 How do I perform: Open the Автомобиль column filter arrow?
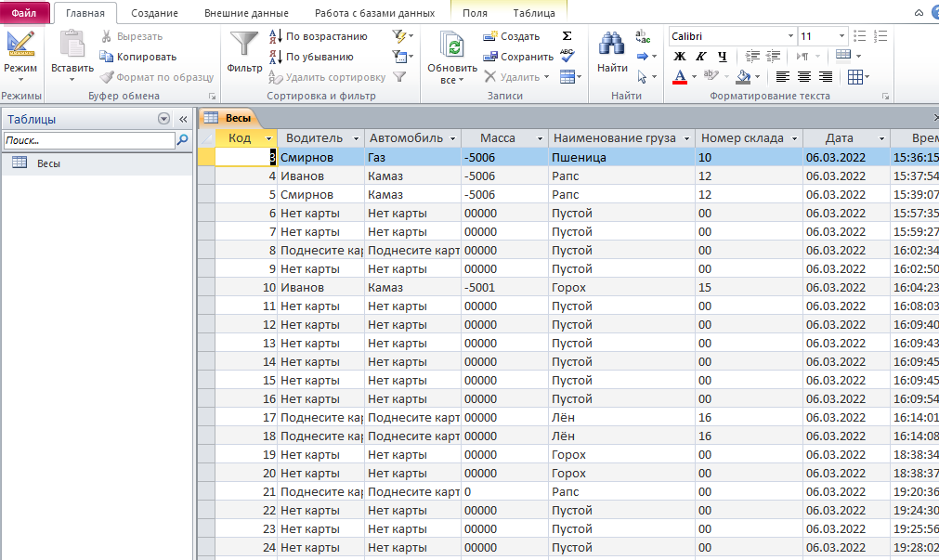point(452,139)
